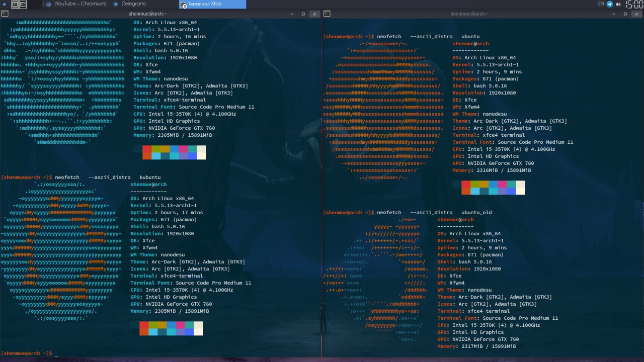Click 'Memory: 2316MiB / 15891MiB' line
644x362 pixels.
[492, 170]
